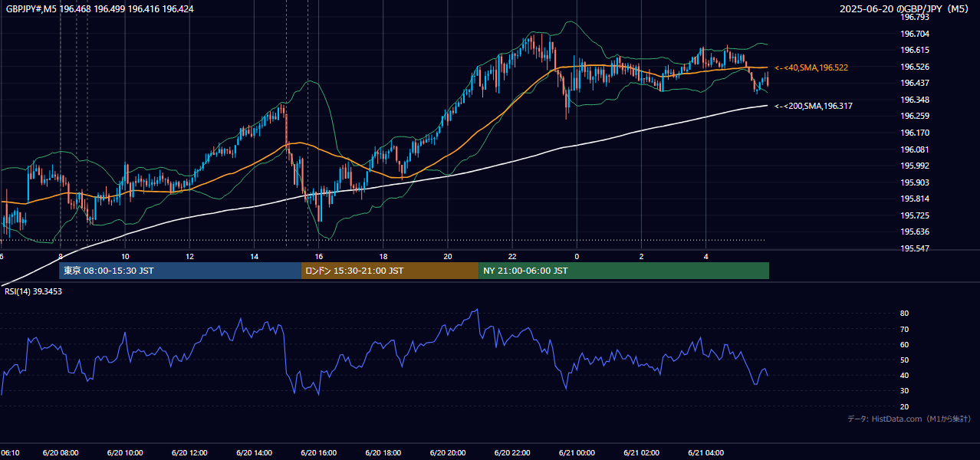The image size is (980, 460).
Task: Click RSI scale level 30
Action: [904, 390]
